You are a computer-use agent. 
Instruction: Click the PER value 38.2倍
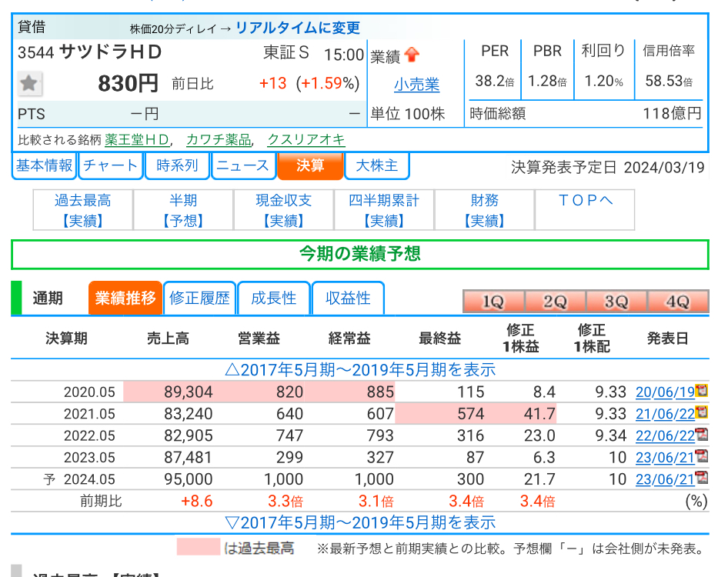[495, 82]
